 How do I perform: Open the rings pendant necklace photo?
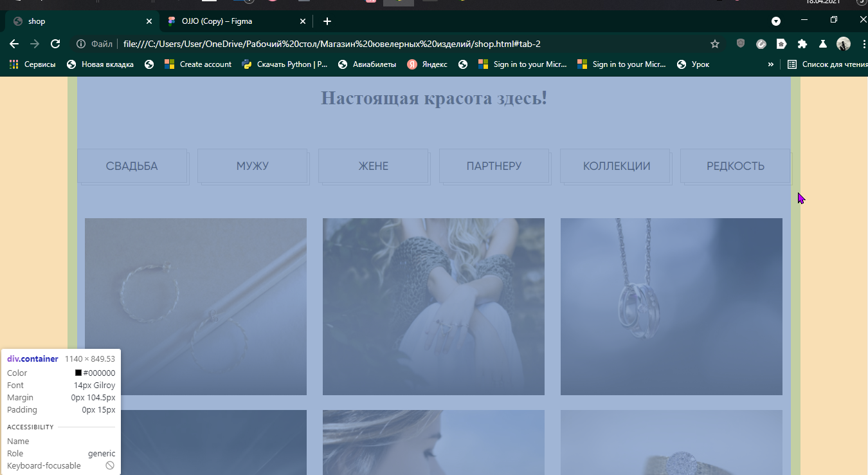click(671, 306)
